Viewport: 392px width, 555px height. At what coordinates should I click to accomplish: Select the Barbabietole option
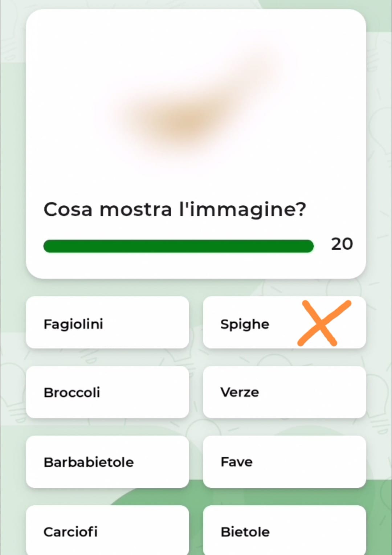coord(107,462)
